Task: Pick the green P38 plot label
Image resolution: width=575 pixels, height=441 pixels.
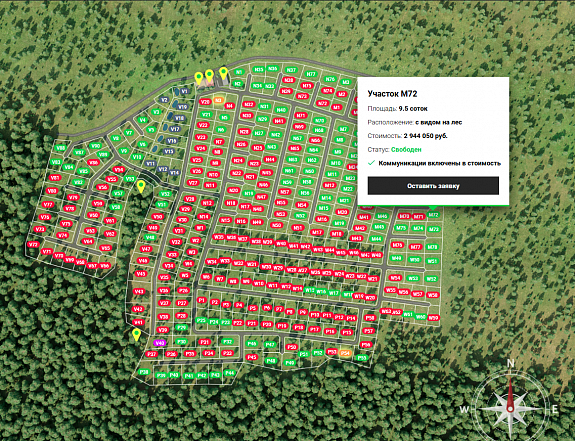Action: coord(144,372)
